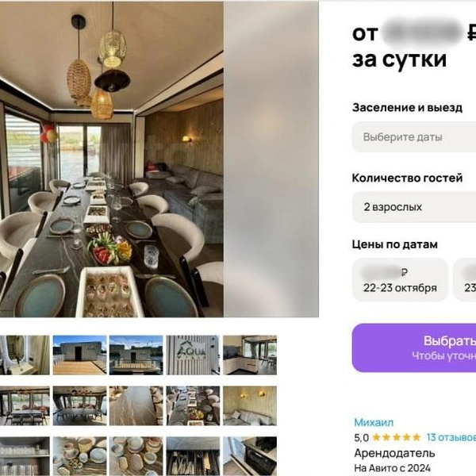Select the AQUA sign thumbnail
This screenshot has width=476, height=476.
[x=193, y=355]
